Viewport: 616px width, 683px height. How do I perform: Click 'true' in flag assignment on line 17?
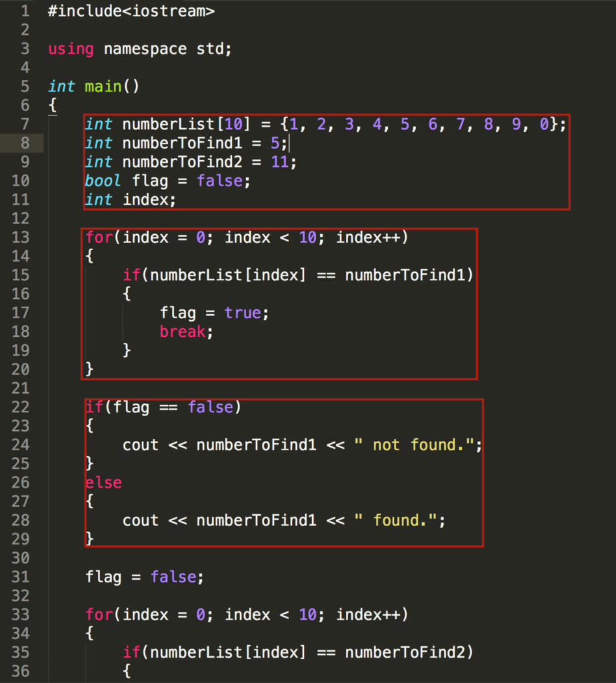pos(243,313)
